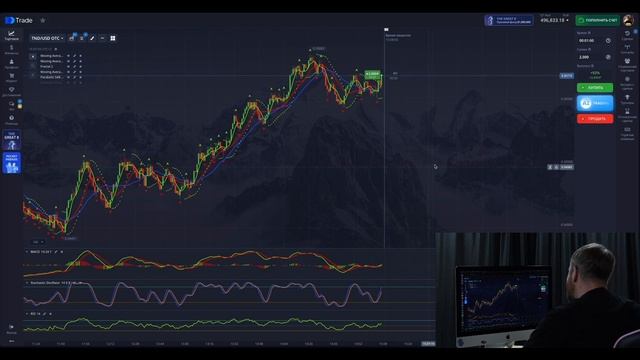Viewport: 640px width, 360px height.
Task: Click the green Buy button
Action: (x=595, y=87)
